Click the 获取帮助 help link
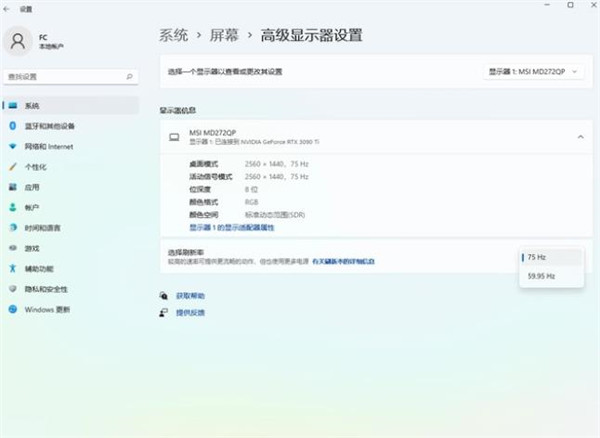The image size is (600, 438). point(190,296)
